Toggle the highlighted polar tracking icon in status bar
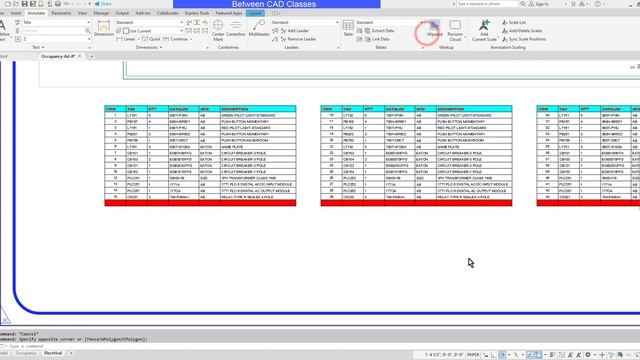The height and width of the screenshot is (360, 640). pyautogui.click(x=502, y=355)
